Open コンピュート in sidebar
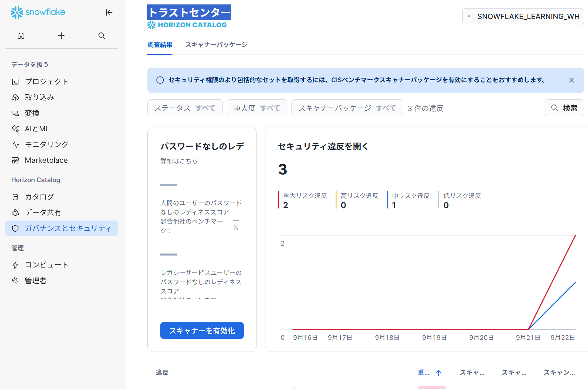The image size is (588, 389). click(x=61, y=265)
